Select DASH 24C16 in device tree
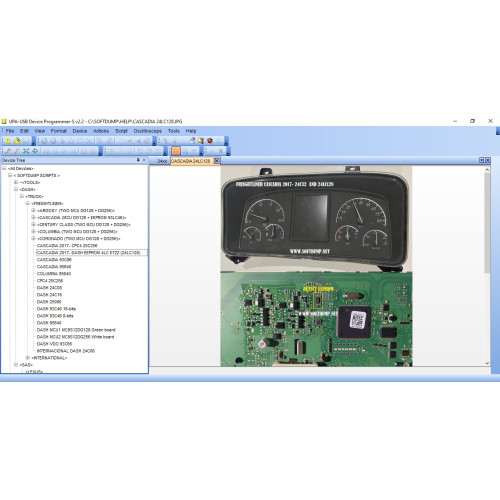Viewport: 500px width, 500px height. pos(49,295)
